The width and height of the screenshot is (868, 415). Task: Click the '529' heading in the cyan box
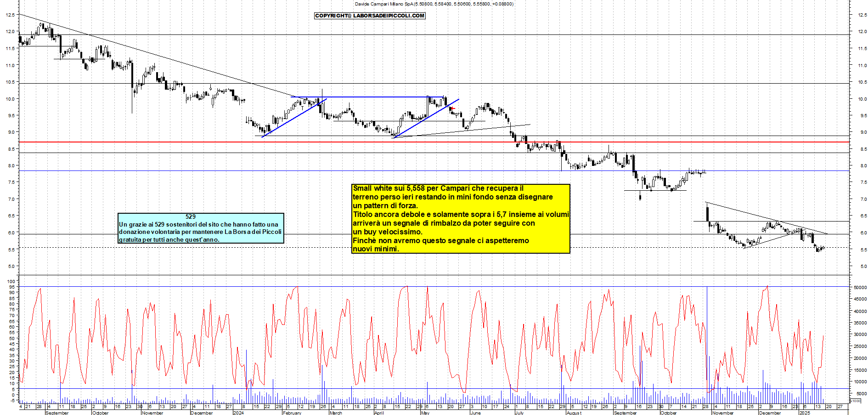tap(191, 216)
